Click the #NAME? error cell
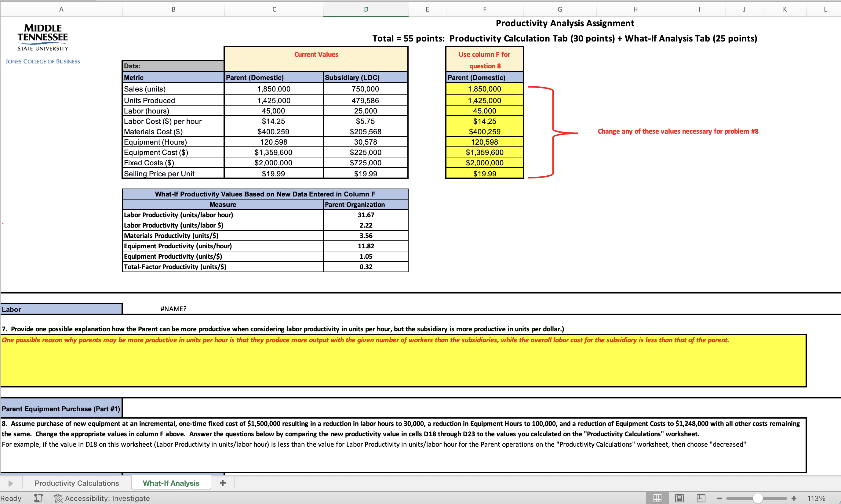The height and width of the screenshot is (504, 841). coord(173,309)
